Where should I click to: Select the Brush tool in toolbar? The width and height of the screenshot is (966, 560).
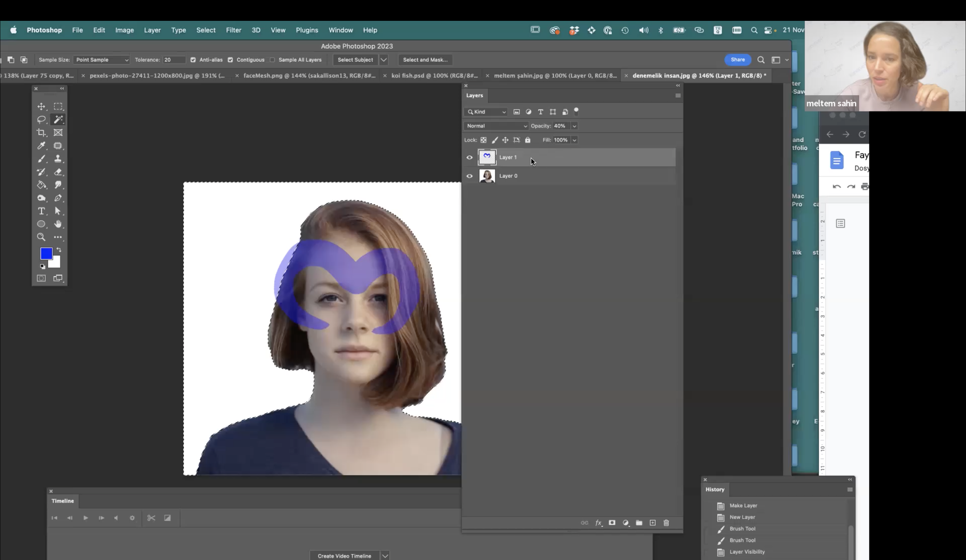41,159
